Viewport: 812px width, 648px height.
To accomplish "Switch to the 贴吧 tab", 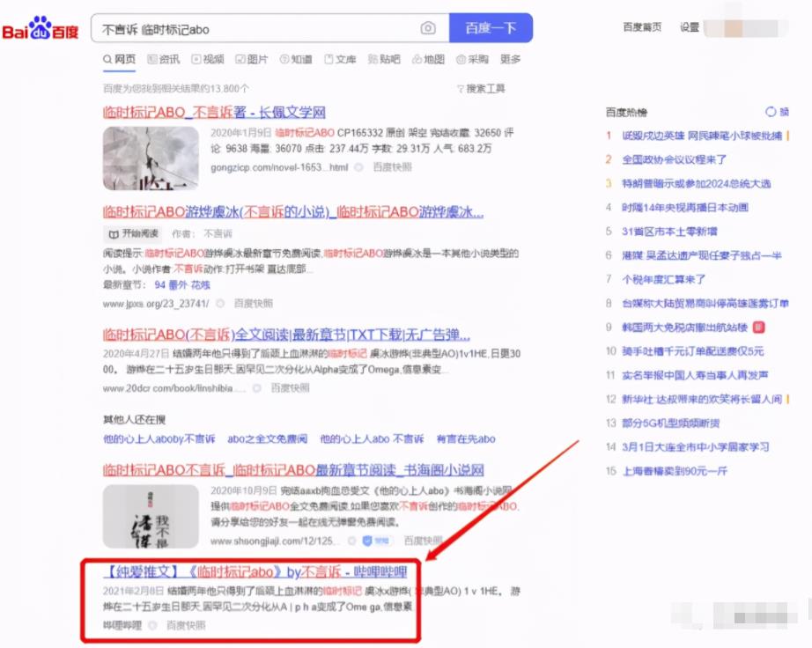I will point(384,59).
